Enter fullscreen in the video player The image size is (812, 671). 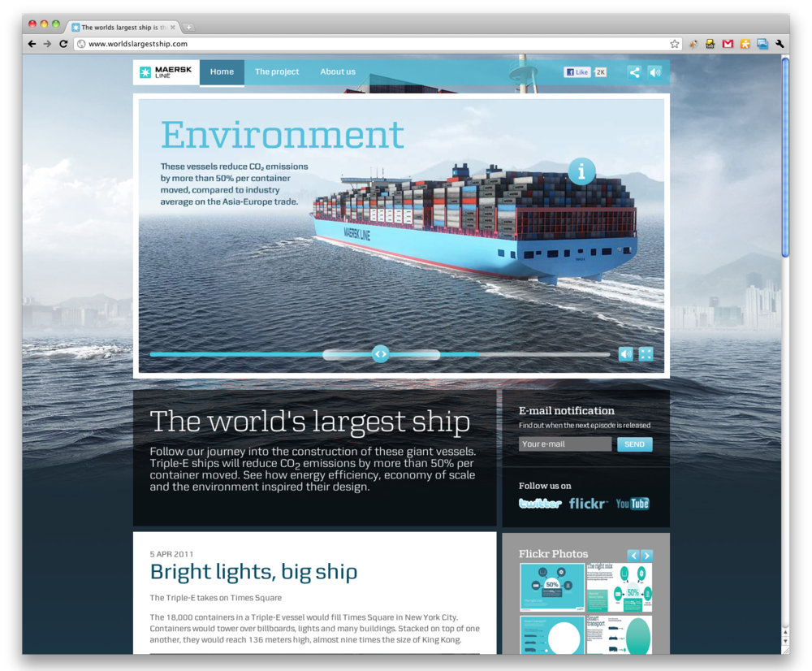[646, 354]
